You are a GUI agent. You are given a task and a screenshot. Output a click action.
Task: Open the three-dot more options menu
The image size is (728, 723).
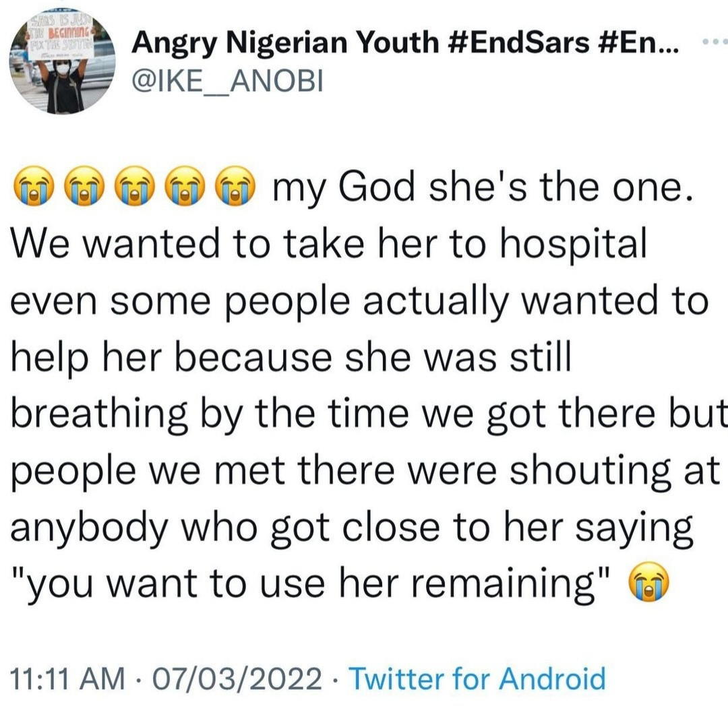(x=713, y=42)
